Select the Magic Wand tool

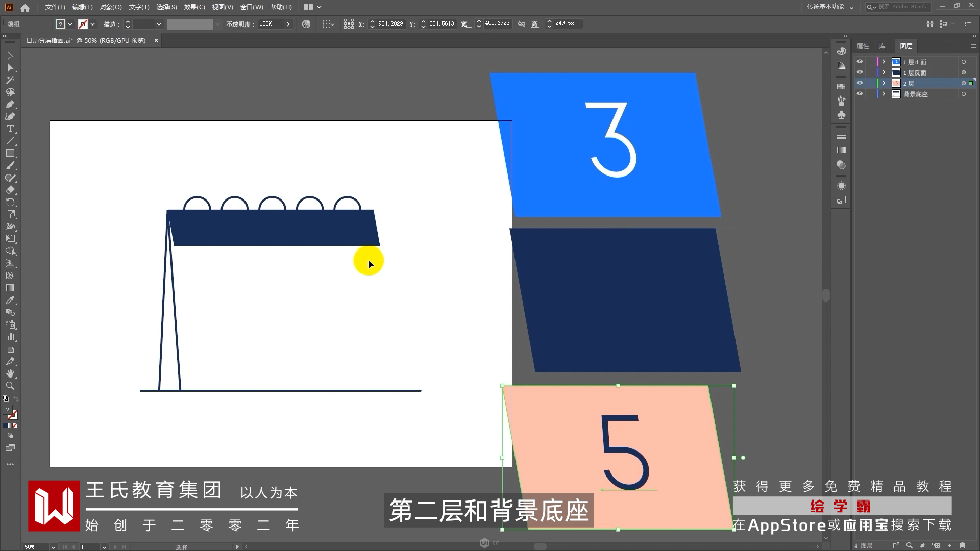point(10,80)
